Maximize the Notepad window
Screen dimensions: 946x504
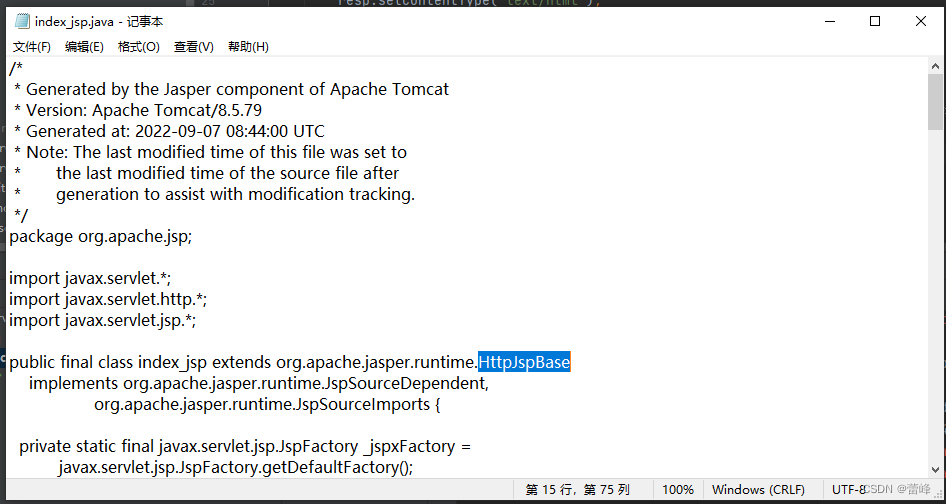(875, 22)
